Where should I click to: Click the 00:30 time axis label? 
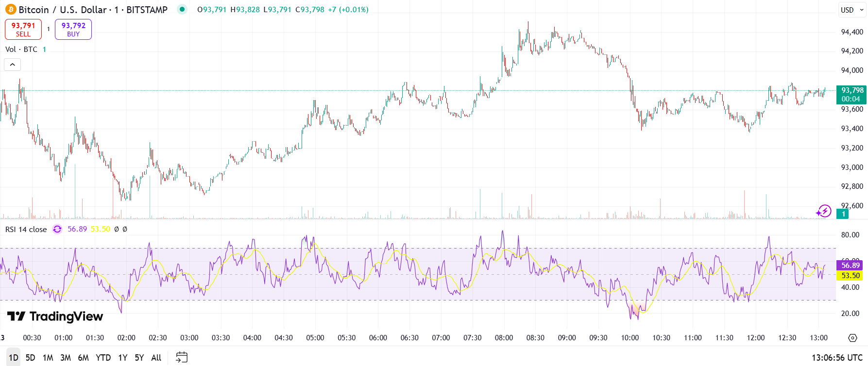click(x=32, y=338)
